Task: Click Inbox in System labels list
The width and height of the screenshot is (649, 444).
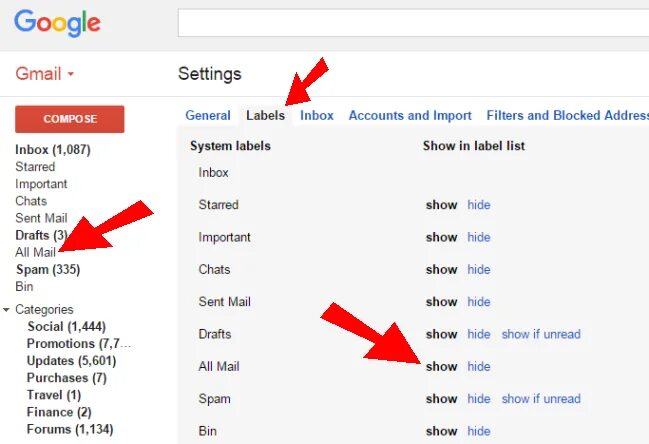Action: click(213, 172)
